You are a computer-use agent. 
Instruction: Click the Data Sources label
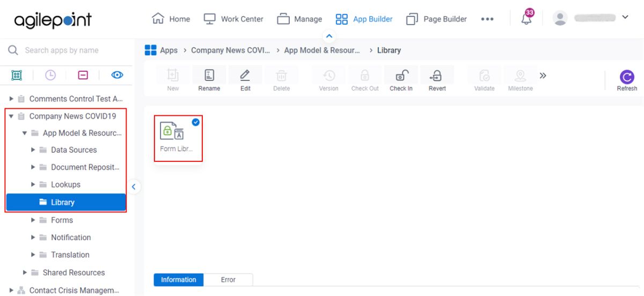pos(74,150)
